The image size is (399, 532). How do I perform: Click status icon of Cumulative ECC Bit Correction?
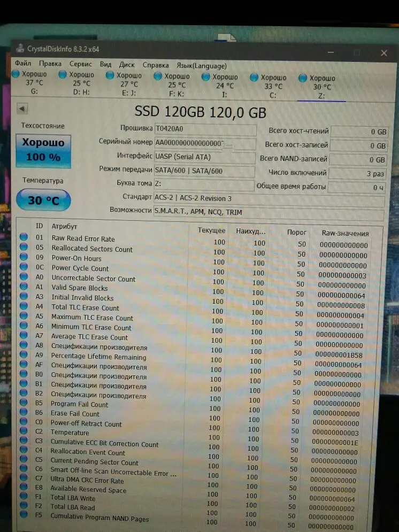pos(24,441)
